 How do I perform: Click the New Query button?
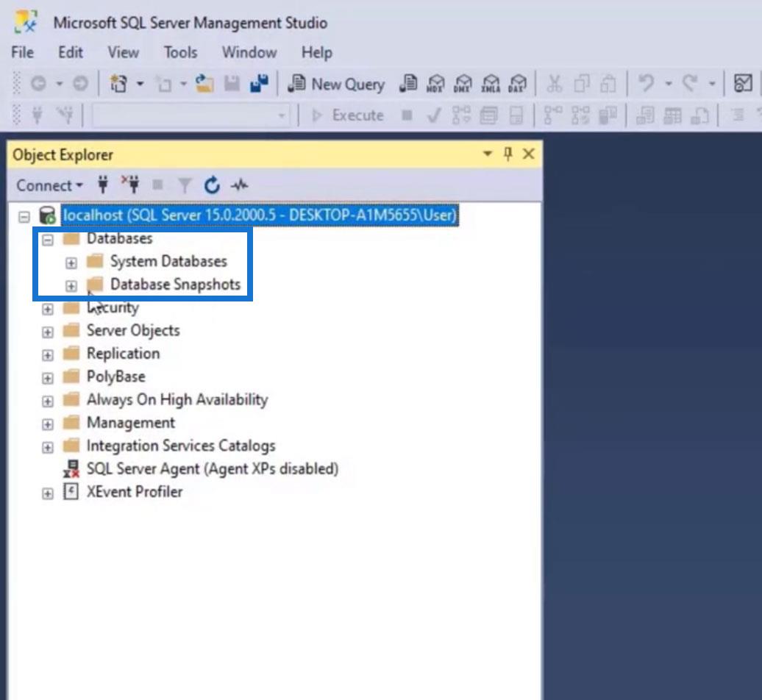[336, 84]
